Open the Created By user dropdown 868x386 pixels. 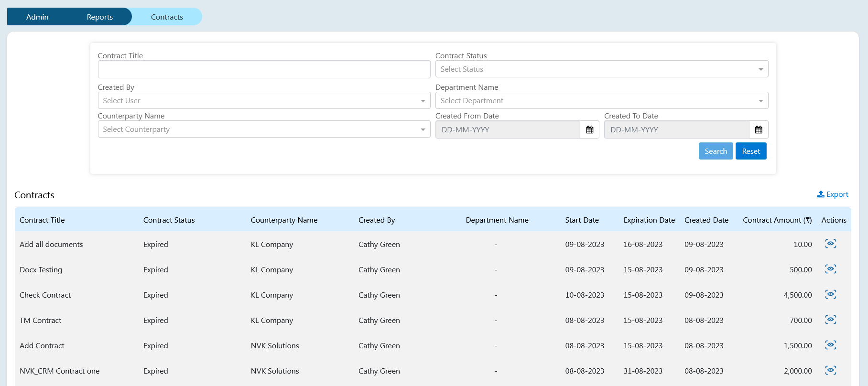click(x=264, y=101)
